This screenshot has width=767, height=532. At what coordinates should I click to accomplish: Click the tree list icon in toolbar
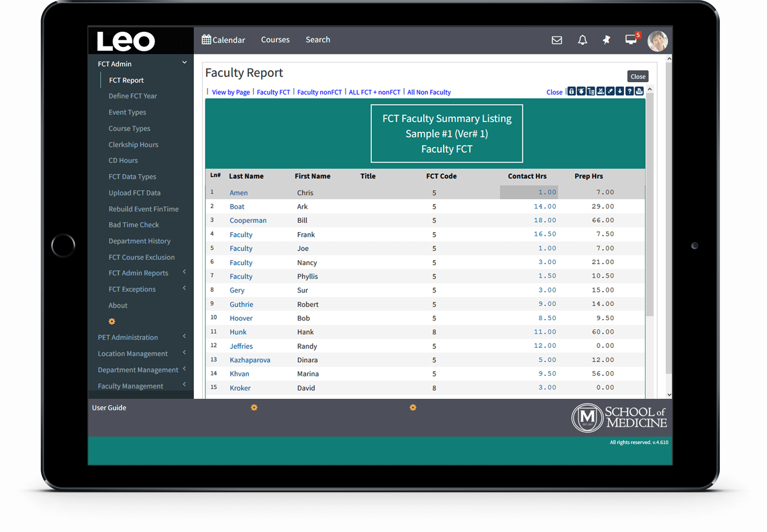pos(591,91)
